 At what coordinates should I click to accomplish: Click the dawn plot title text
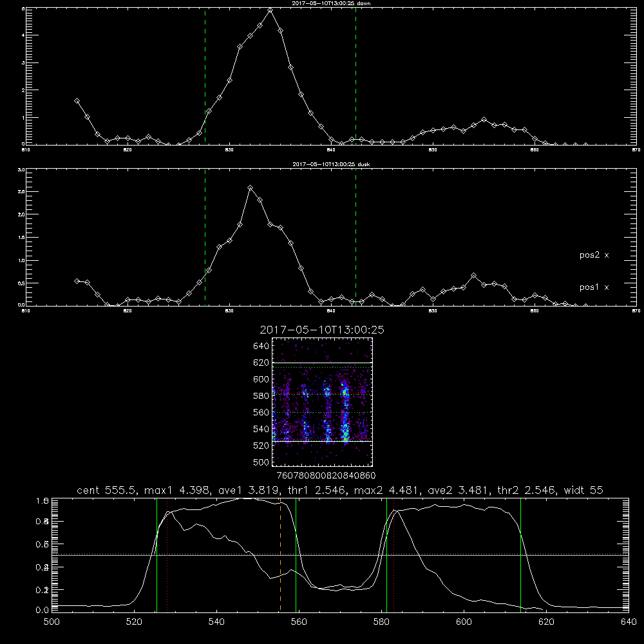pyautogui.click(x=331, y=3)
